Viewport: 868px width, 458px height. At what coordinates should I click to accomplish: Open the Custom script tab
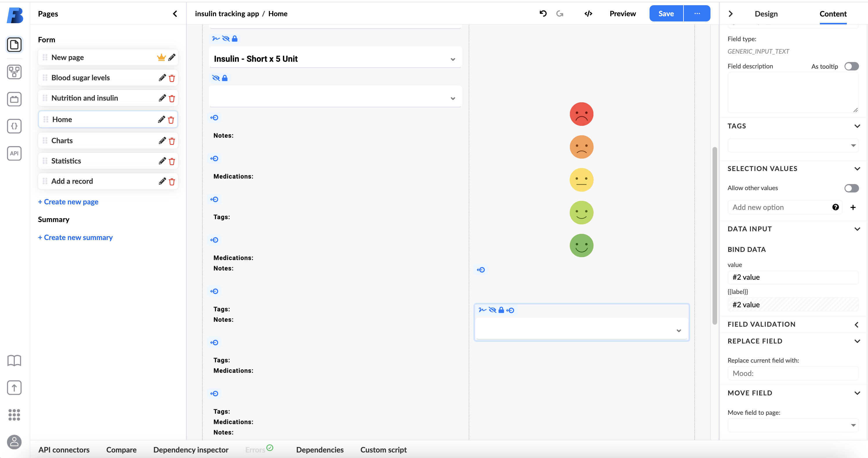click(384, 450)
